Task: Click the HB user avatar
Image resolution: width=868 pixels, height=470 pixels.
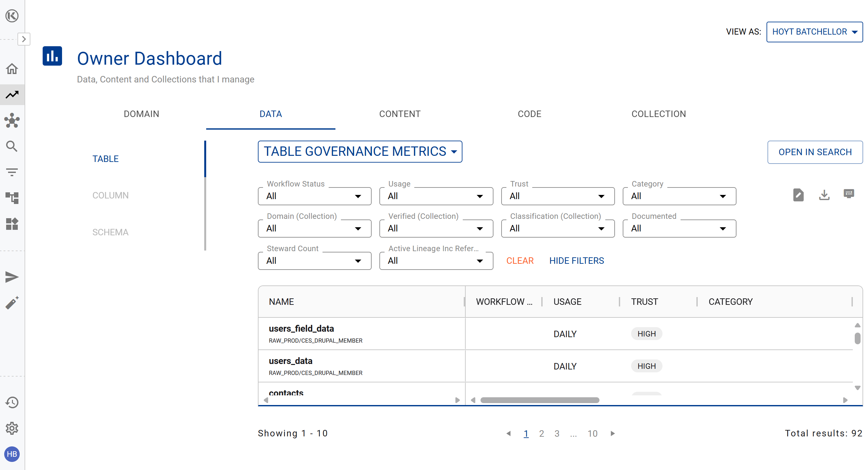Action: coord(12,454)
